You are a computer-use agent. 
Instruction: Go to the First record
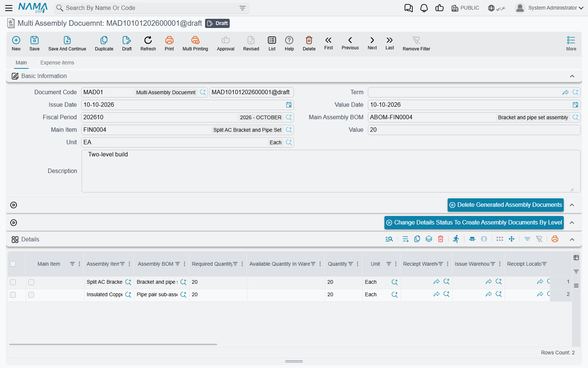[329, 43]
